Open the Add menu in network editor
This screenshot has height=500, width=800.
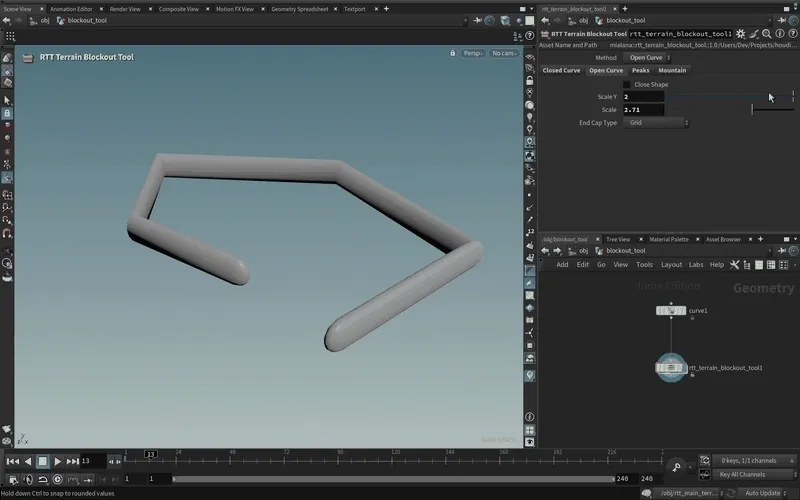click(562, 265)
